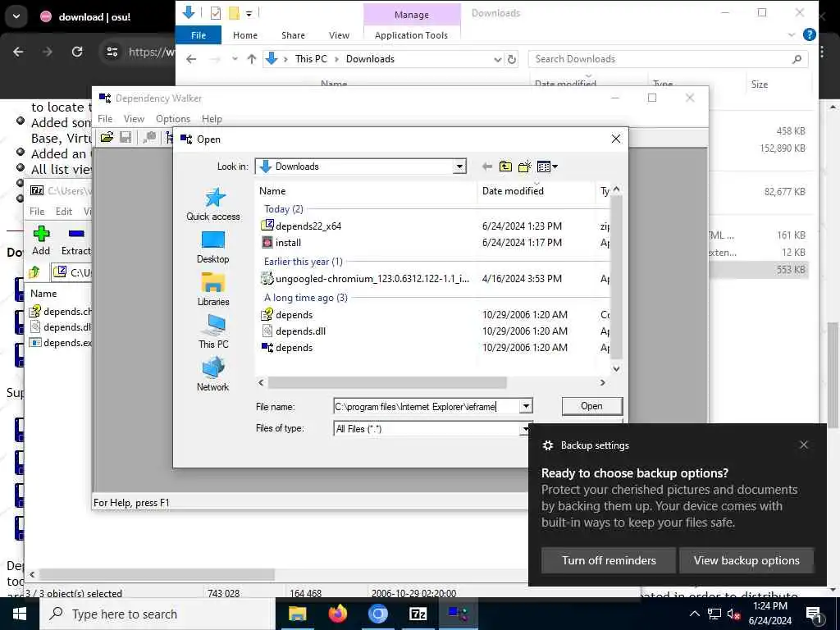Viewport: 840px width, 630px height.
Task: Open quick access toolbar customize dropdown
Action: click(249, 13)
